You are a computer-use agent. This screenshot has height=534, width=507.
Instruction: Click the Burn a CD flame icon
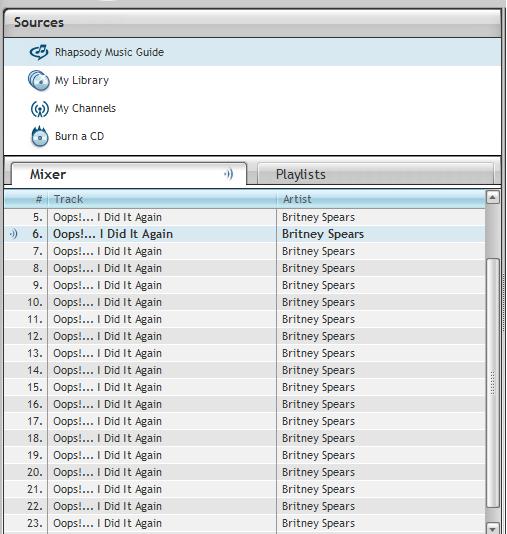40,136
